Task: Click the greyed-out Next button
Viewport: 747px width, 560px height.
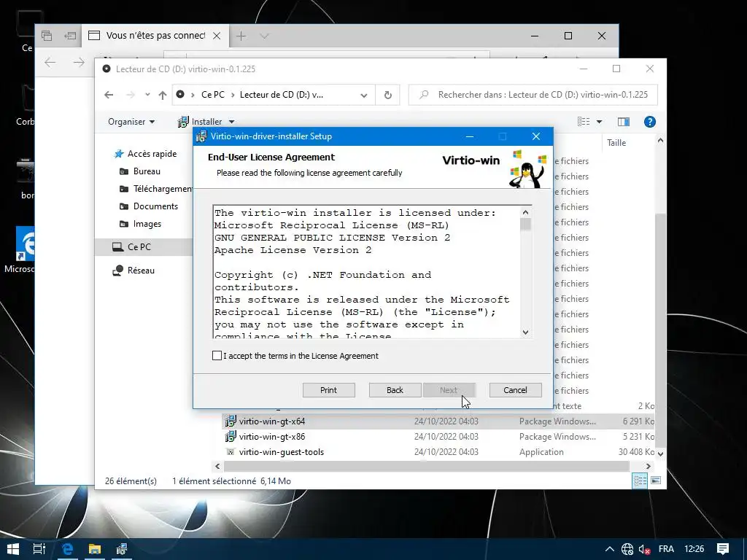Action: pos(449,390)
